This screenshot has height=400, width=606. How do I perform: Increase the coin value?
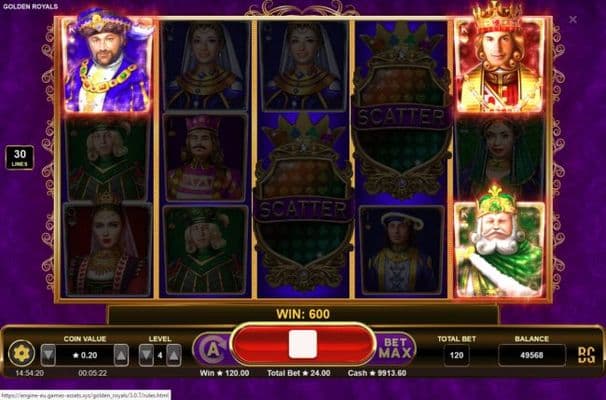pyautogui.click(x=121, y=355)
